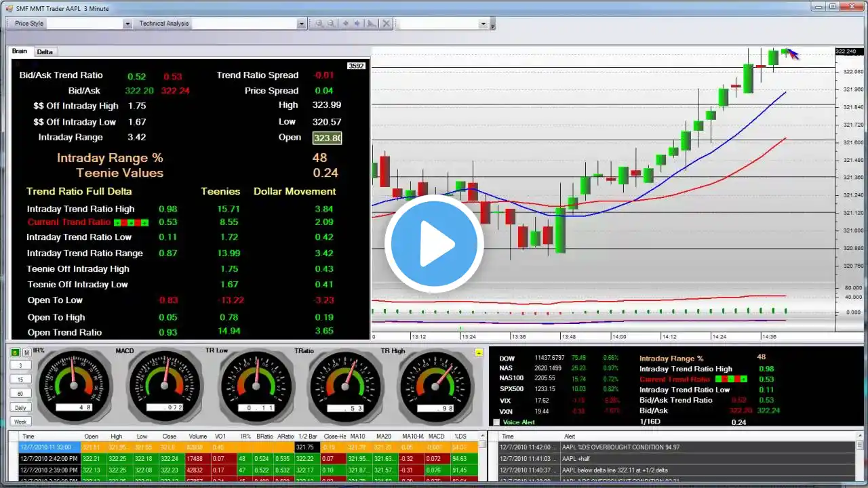This screenshot has height=488, width=868.
Task: Click the Teenie Values label
Action: [119, 173]
